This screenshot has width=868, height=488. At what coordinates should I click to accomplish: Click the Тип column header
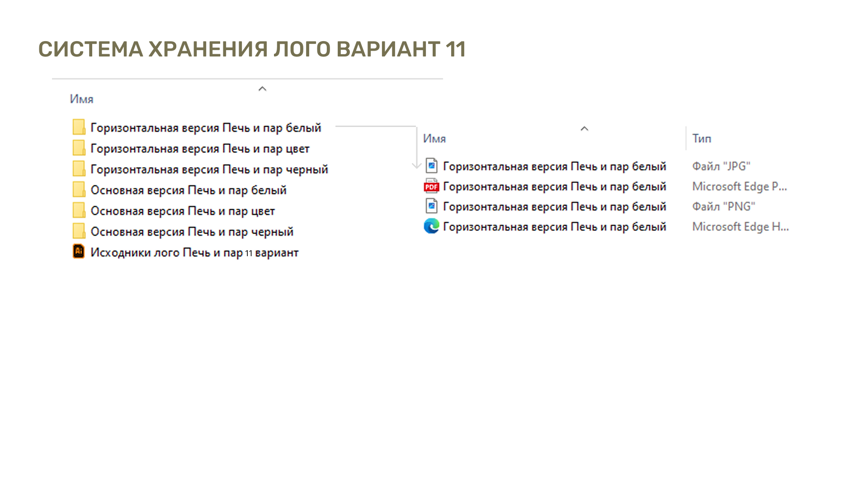pyautogui.click(x=702, y=139)
